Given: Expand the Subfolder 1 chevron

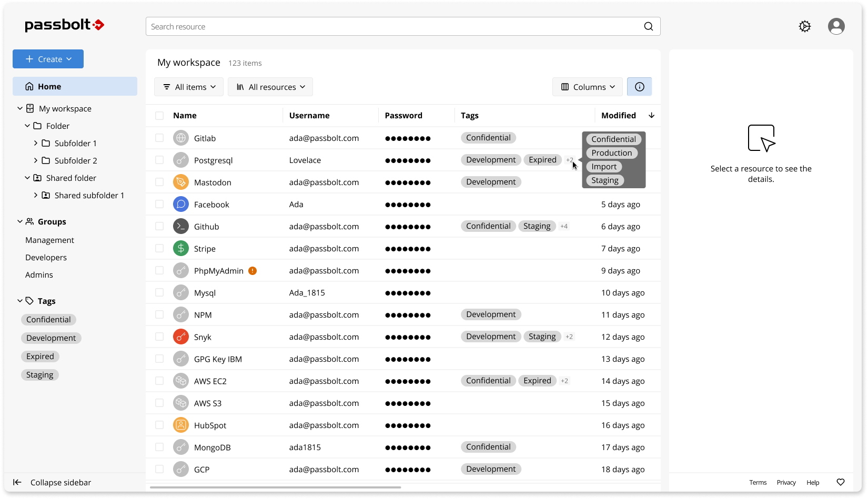Looking at the screenshot, I should click(x=36, y=143).
